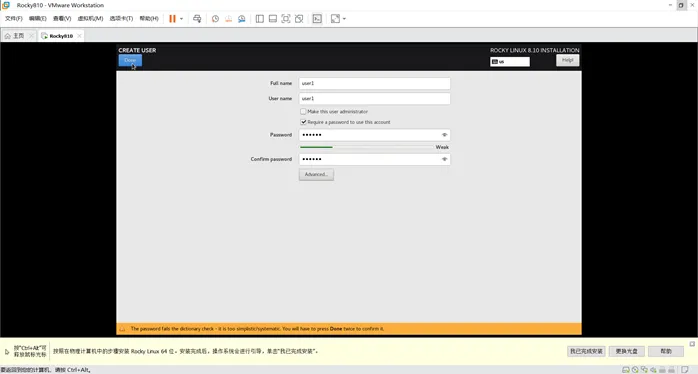Show confirm password using its eye icon

click(444, 159)
